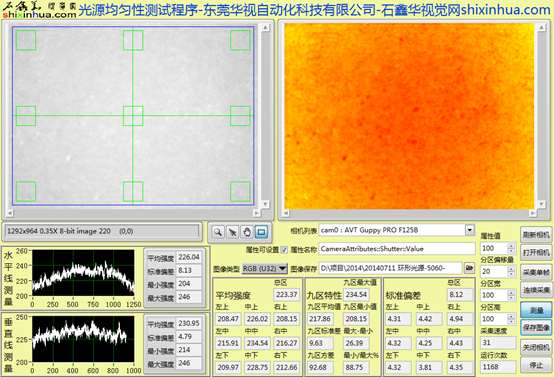
Task: Start 连续采集 continuous capture
Action: coord(536,290)
